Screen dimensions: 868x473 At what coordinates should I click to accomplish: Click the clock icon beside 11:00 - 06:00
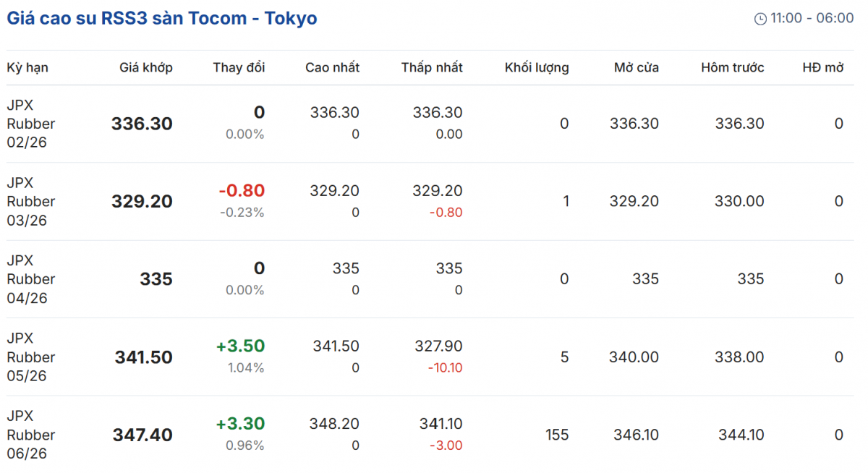click(760, 19)
